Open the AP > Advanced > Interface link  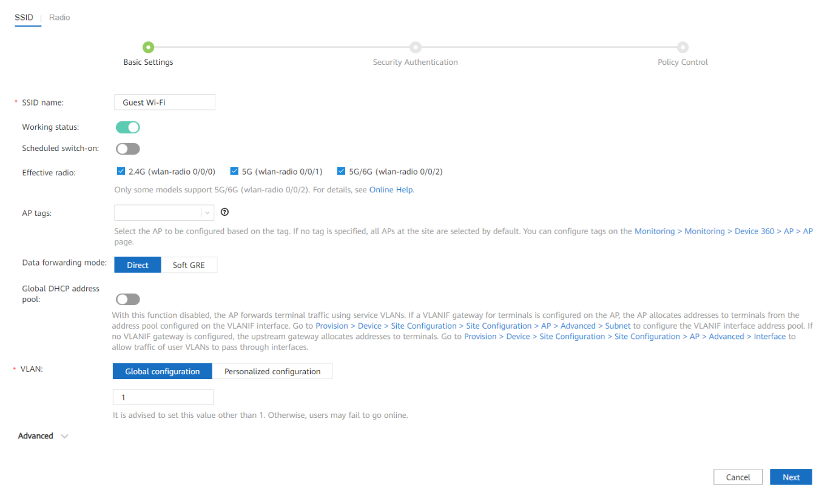(x=625, y=337)
